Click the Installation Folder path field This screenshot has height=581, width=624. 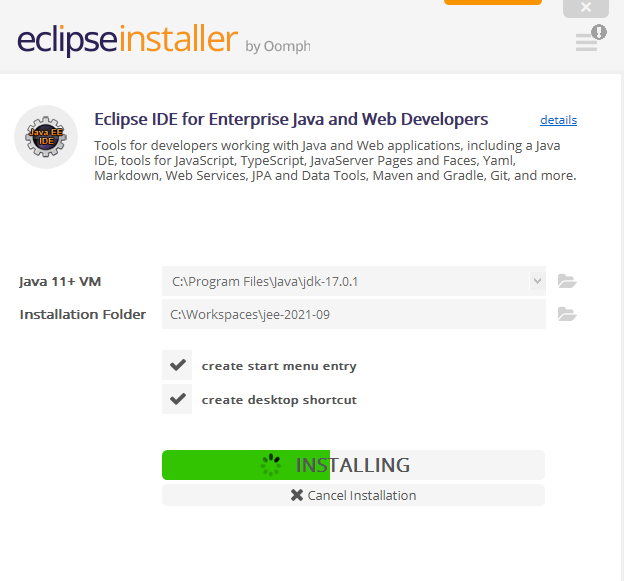(354, 314)
